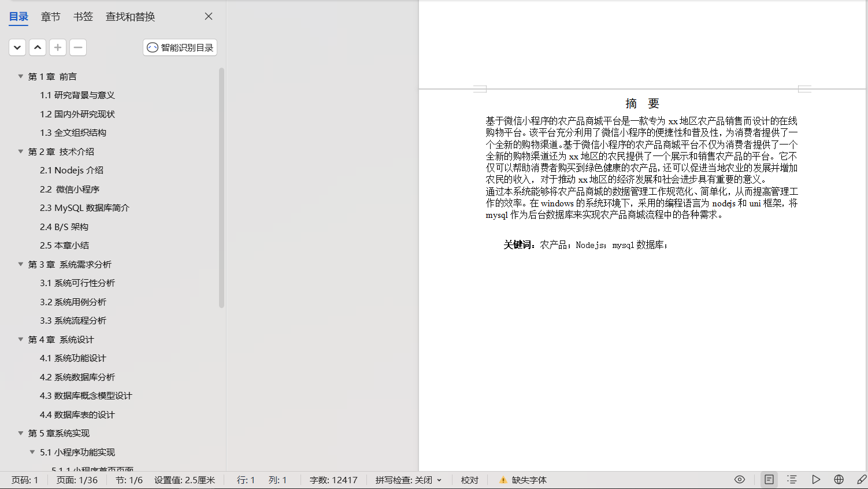868x489 pixels.
Task: Toggle the 校对 proofreading status item
Action: point(469,480)
